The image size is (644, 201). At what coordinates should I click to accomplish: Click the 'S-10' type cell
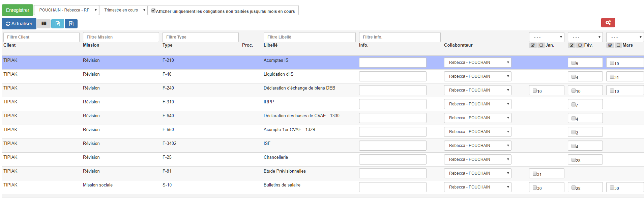[167, 185]
